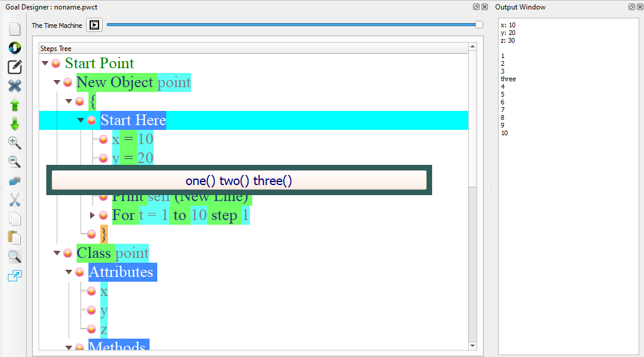
Task: Collapse the Attributes node under Class point
Action: pos(68,272)
